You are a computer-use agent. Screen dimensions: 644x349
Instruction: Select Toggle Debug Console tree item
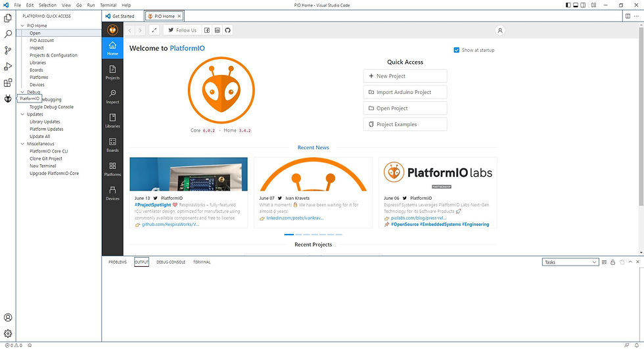51,106
